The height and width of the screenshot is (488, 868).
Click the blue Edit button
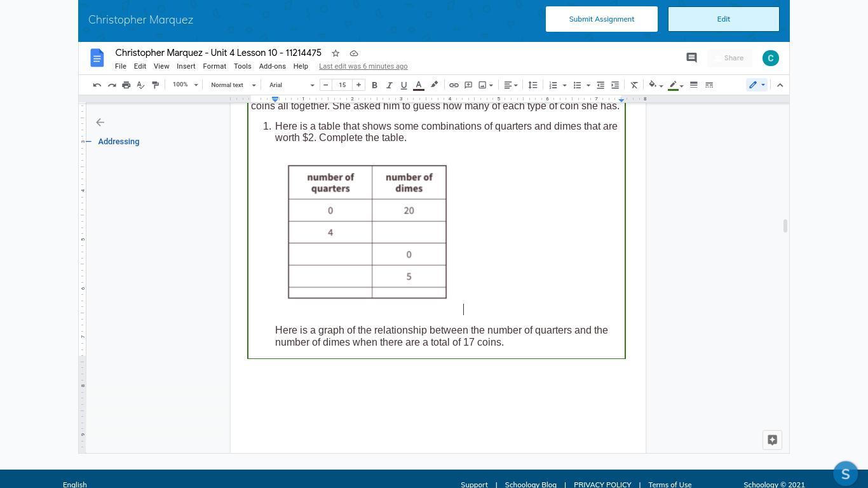tap(724, 19)
